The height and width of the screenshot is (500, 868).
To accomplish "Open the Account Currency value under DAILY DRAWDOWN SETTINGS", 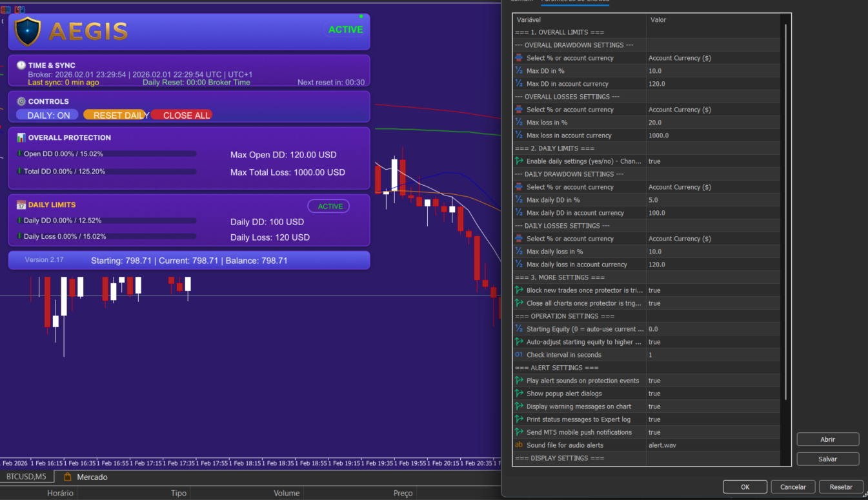I will [x=713, y=187].
